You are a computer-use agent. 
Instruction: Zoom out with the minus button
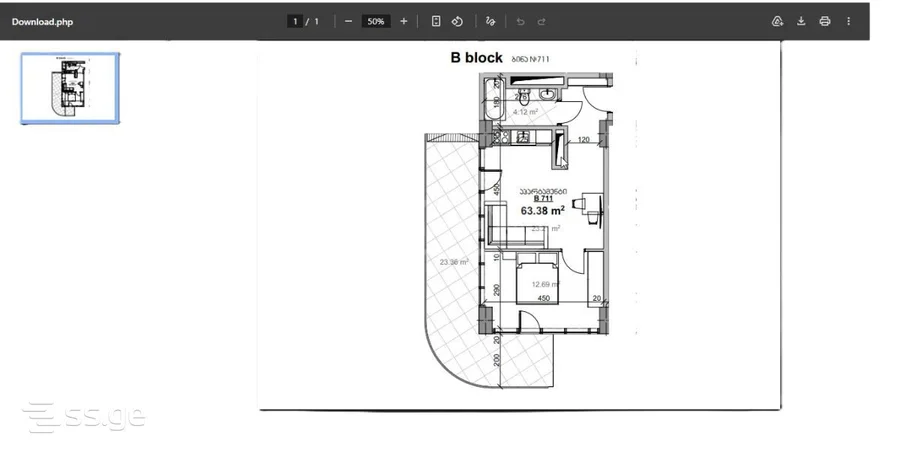click(x=348, y=21)
